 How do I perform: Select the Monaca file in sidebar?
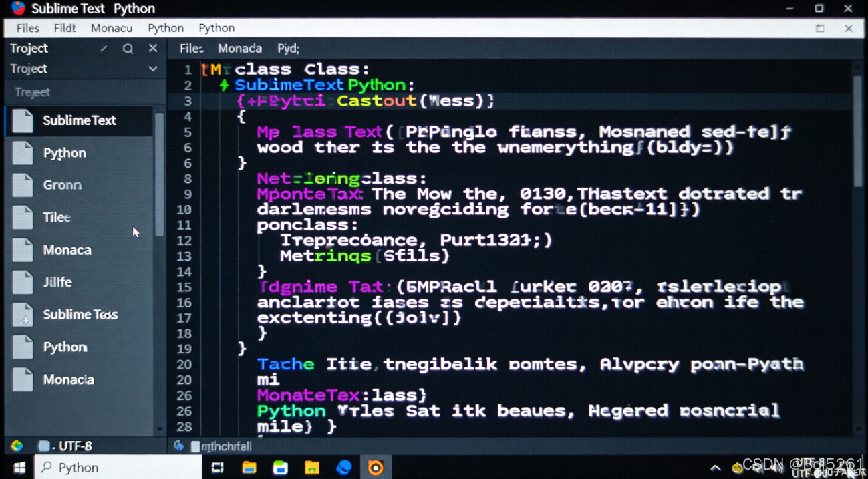click(79, 250)
